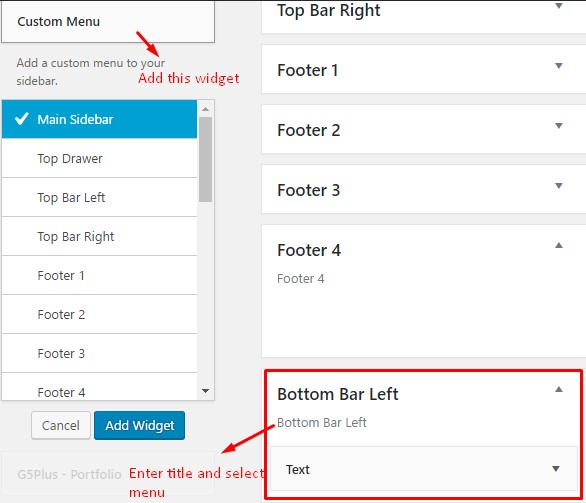This screenshot has width=586, height=503.
Task: Expand the Top Bar Right area arrow
Action: [x=559, y=6]
